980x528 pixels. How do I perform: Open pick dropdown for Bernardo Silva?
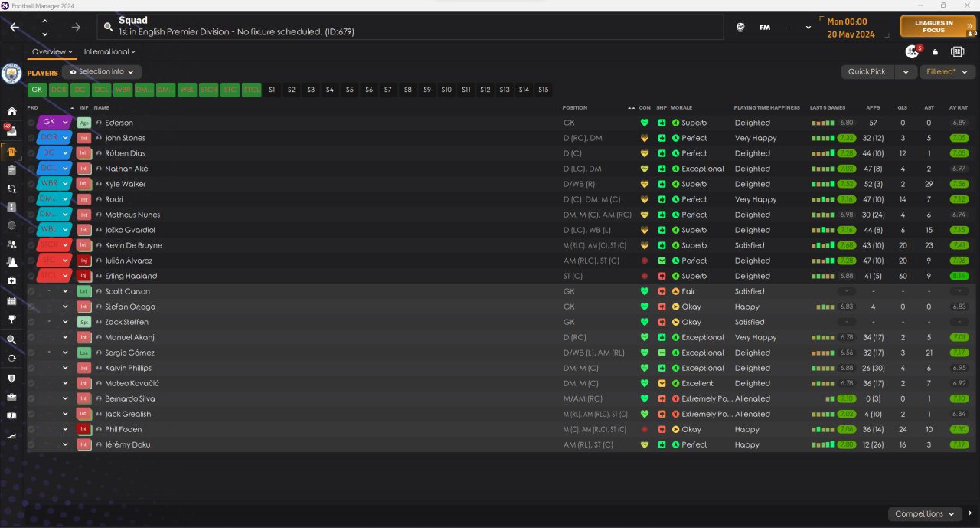pos(65,398)
